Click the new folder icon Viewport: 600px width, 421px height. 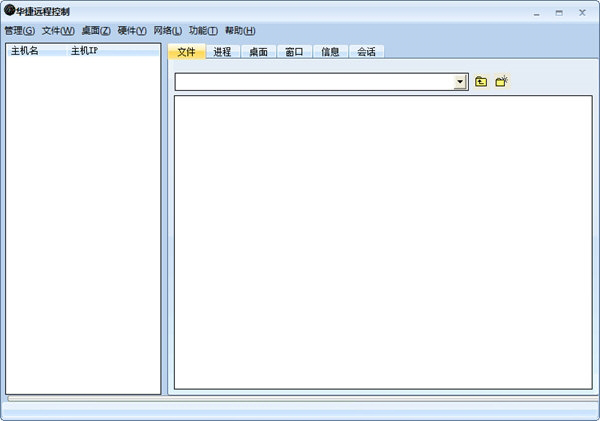(x=501, y=81)
